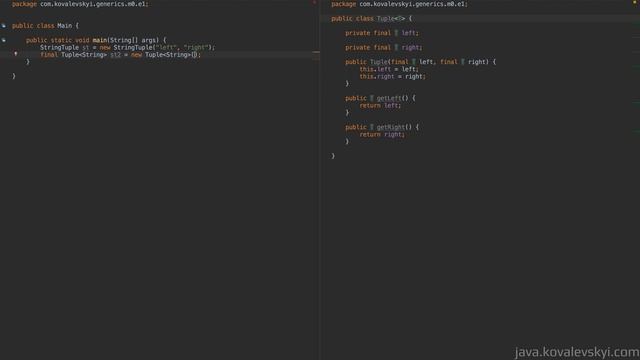The height and width of the screenshot is (360, 640).
Task: Click the getLeft method name
Action: click(x=389, y=98)
